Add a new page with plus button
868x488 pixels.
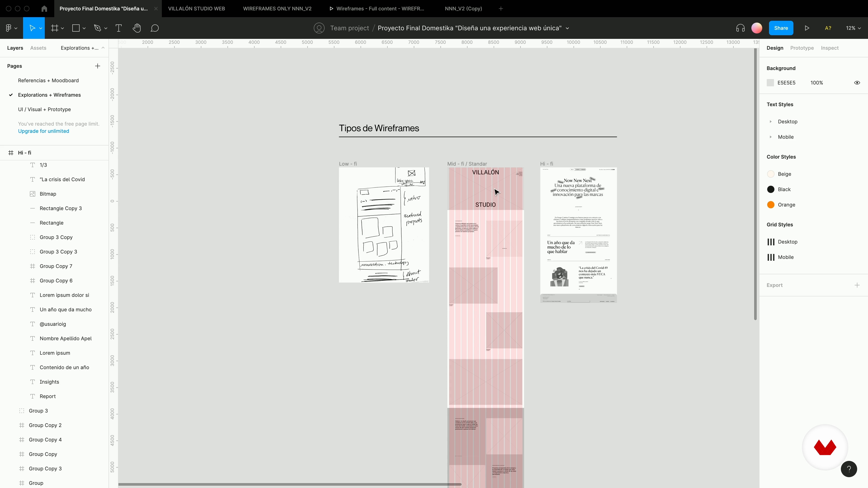pos(98,66)
